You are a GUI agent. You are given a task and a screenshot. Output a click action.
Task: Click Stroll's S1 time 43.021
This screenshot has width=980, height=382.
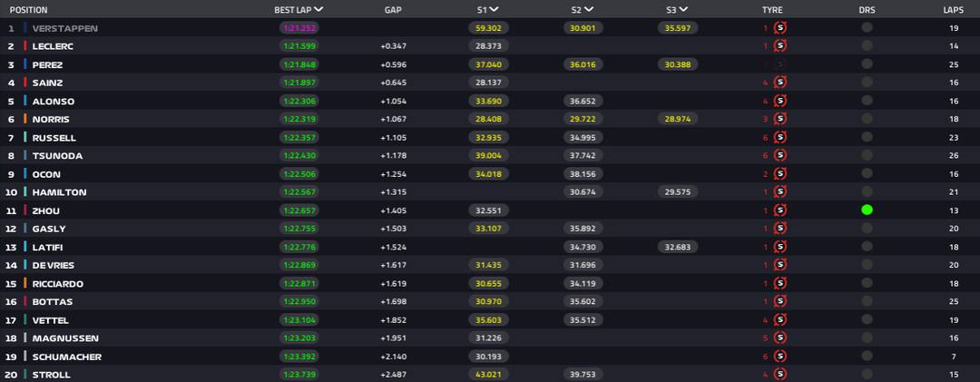[x=489, y=375]
